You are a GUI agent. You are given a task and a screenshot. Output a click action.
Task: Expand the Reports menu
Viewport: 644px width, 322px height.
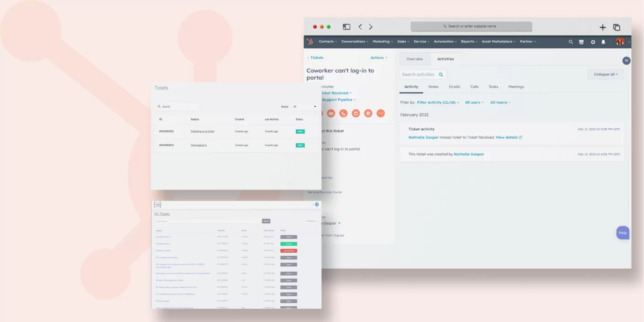[x=469, y=42]
